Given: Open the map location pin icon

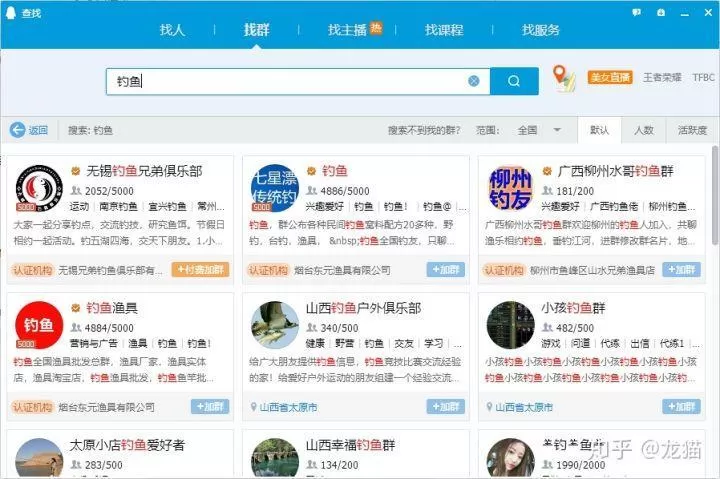Looking at the screenshot, I should point(564,78).
